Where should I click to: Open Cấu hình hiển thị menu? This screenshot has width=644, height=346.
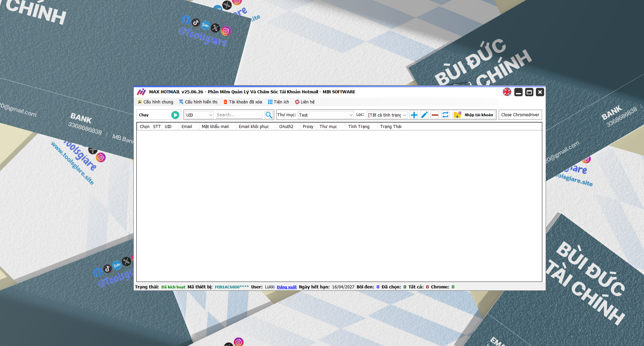coord(198,102)
